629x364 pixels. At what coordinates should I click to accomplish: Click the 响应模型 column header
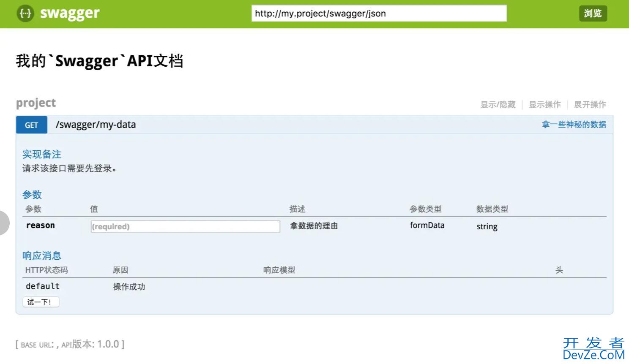[279, 270]
